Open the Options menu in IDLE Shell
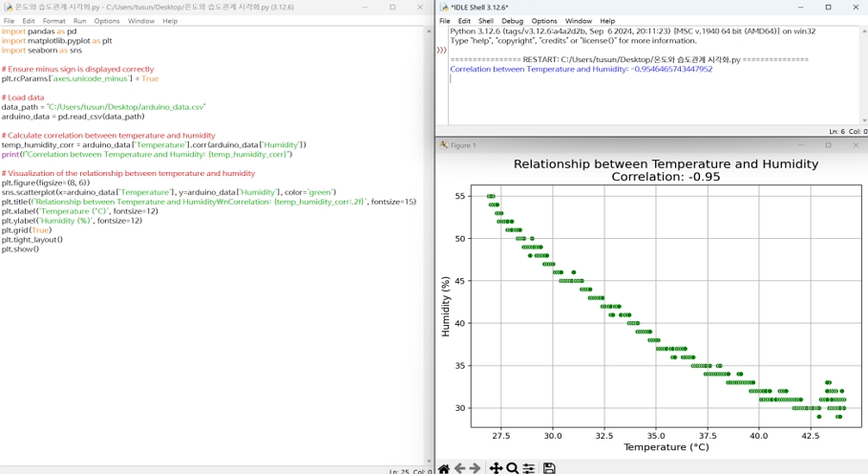The image size is (868, 474). [544, 21]
